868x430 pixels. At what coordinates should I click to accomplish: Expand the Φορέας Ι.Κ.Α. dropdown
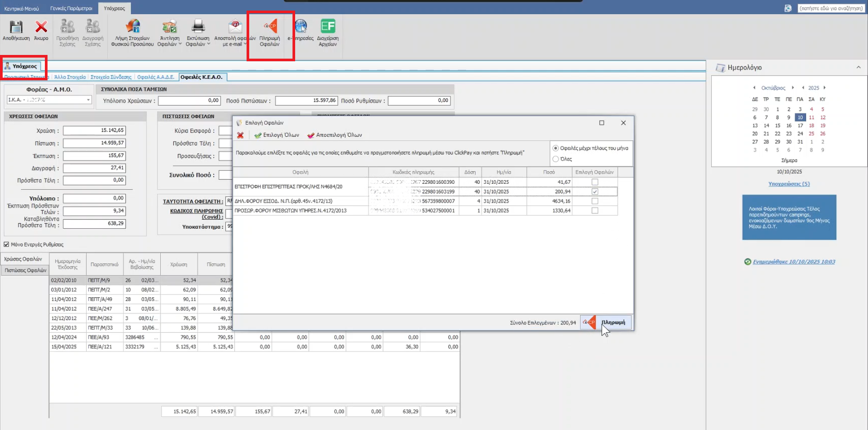[88, 100]
